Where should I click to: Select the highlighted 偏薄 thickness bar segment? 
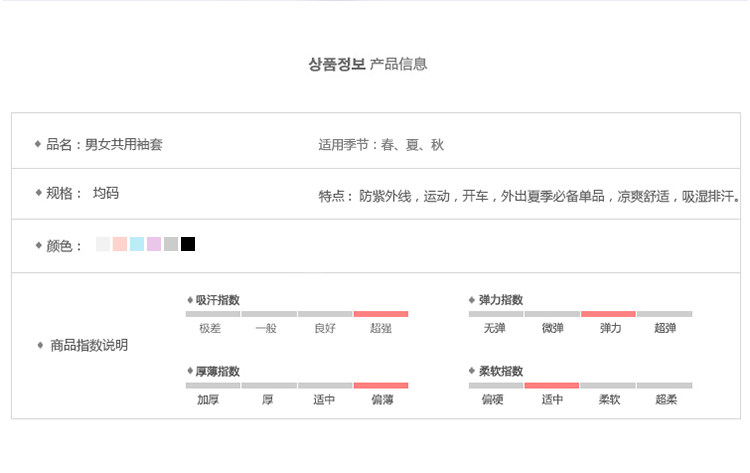380,385
